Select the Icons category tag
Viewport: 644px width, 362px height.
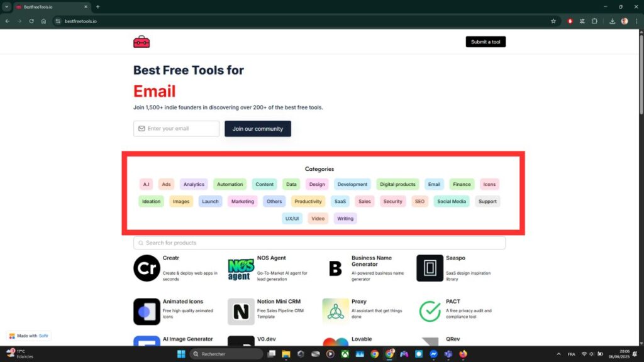point(489,184)
